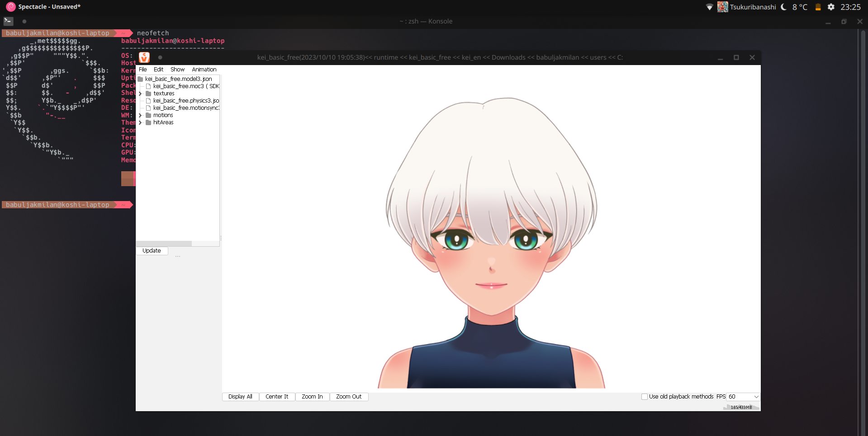
Task: Click the textures folder icon in the tree
Action: pyautogui.click(x=149, y=93)
